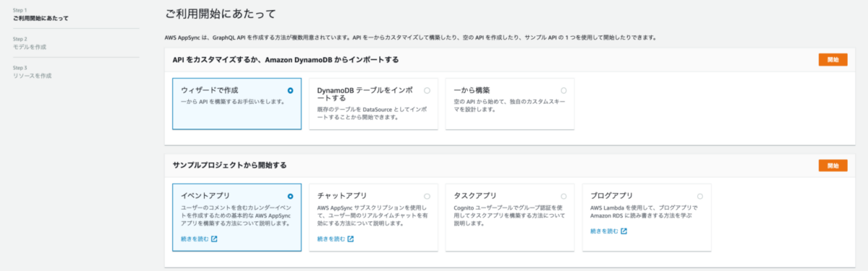The width and height of the screenshot is (868, 271).
Task: Click 開始 button in API customize section
Action: coord(833,60)
